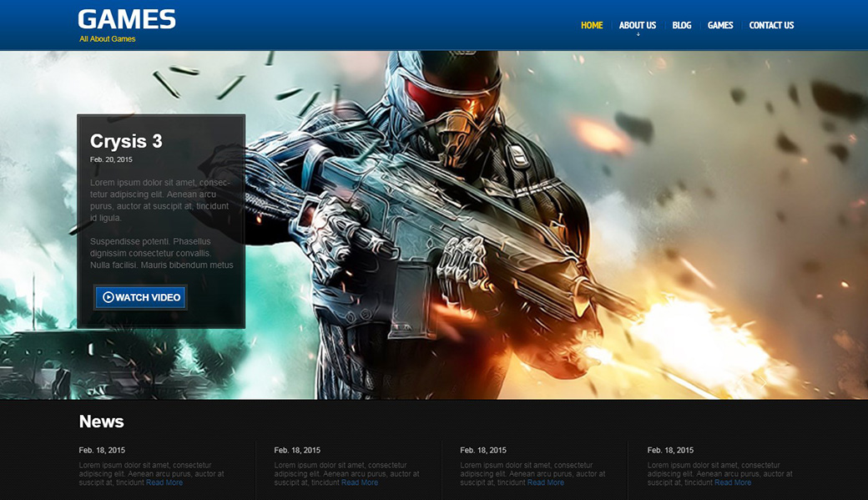Click the soldier in the hero banner image
This screenshot has width=868, height=500.
(x=451, y=209)
